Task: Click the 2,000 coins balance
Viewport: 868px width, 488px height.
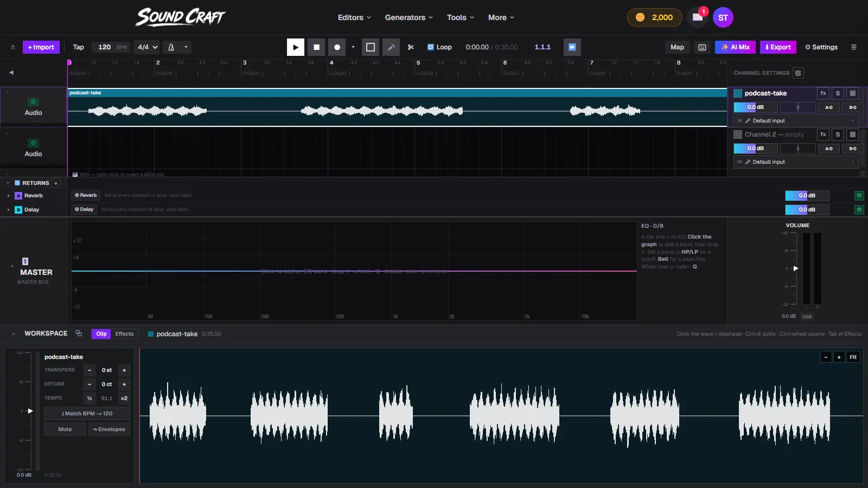Action: click(654, 17)
